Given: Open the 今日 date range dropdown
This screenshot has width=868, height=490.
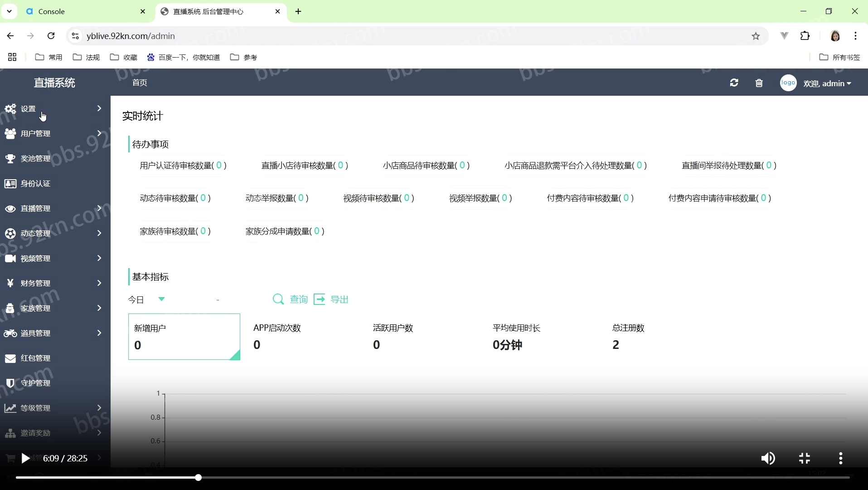Looking at the screenshot, I should click(x=146, y=299).
